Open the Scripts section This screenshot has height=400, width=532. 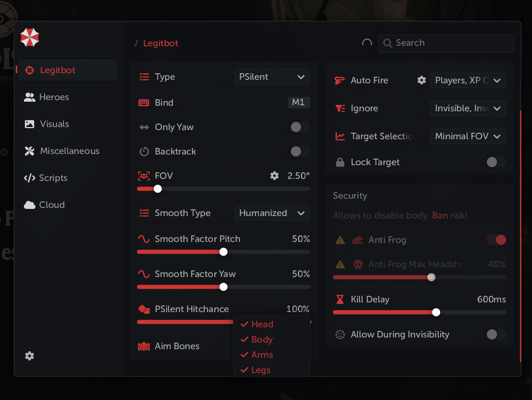pos(53,178)
